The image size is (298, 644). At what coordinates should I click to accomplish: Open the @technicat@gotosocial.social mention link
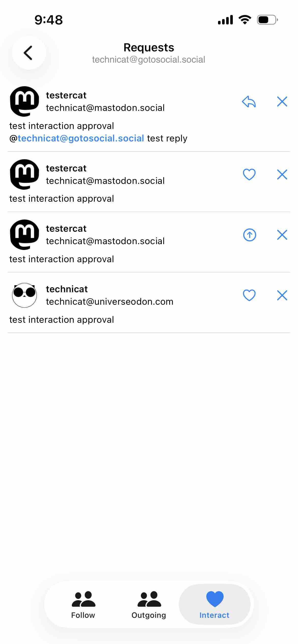[x=81, y=138]
